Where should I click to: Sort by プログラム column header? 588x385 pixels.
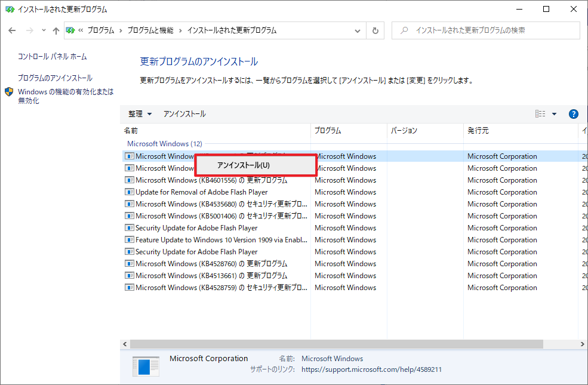pyautogui.click(x=349, y=131)
